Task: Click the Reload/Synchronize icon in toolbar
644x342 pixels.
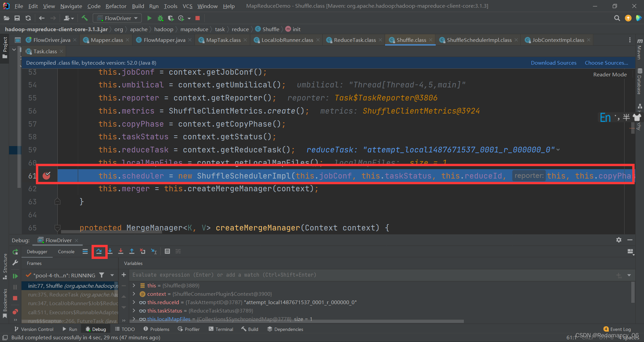Action: (x=28, y=18)
